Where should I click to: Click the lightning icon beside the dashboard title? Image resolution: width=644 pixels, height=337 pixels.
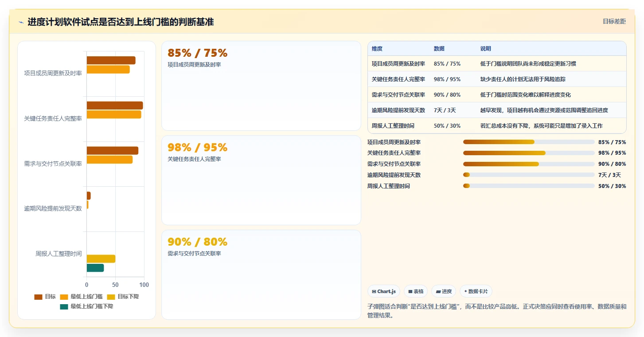point(21,22)
